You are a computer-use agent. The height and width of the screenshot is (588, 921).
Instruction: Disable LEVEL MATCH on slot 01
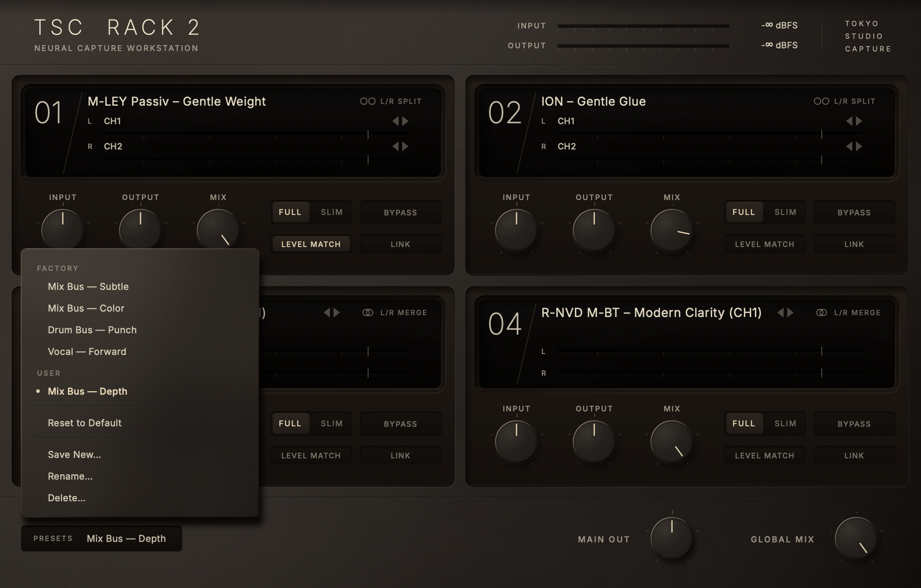coord(311,244)
